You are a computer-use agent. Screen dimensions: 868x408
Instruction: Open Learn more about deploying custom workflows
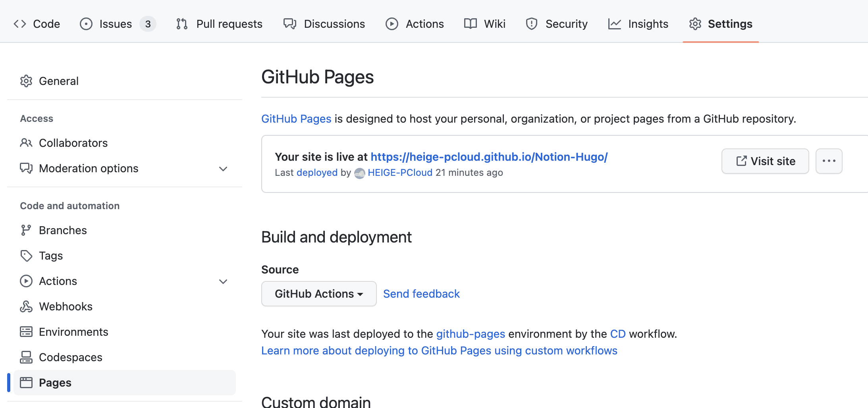pos(439,351)
